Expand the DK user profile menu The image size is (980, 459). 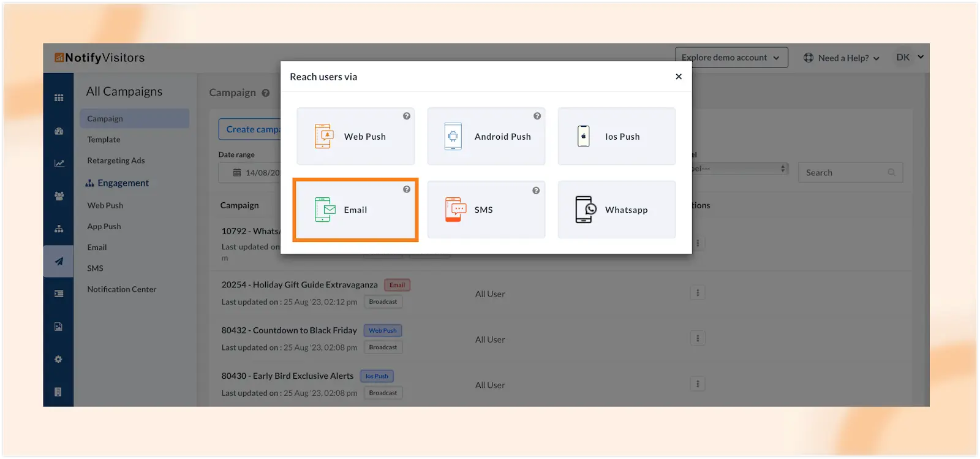(x=910, y=58)
